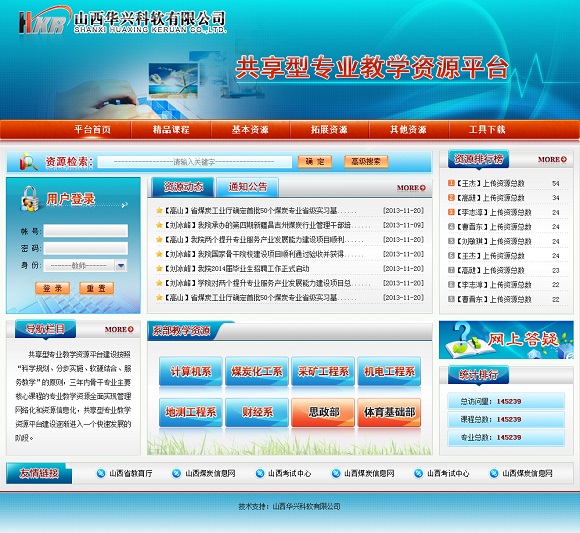
Task: Click the magnifier resource search icon
Action: point(28,162)
